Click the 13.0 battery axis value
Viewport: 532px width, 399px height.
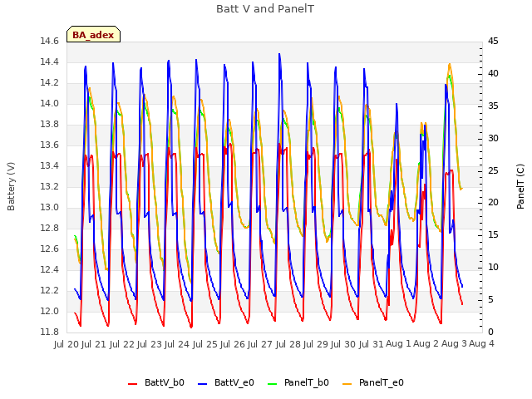point(50,207)
